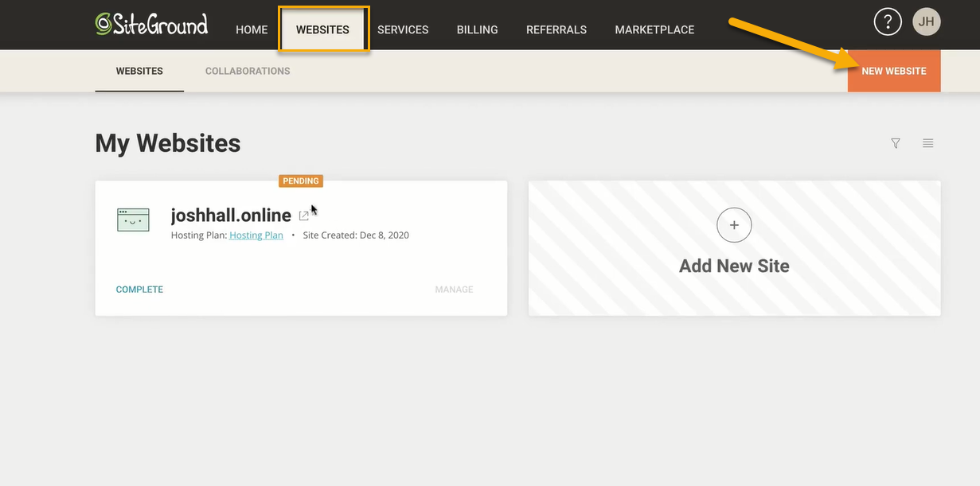Open the REFERRALS menu
Screen dimensions: 980x486
coord(556,29)
